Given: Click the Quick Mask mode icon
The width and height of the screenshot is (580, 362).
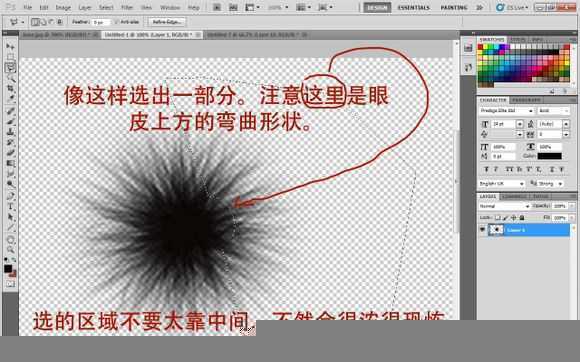Looking at the screenshot, I should (10, 284).
